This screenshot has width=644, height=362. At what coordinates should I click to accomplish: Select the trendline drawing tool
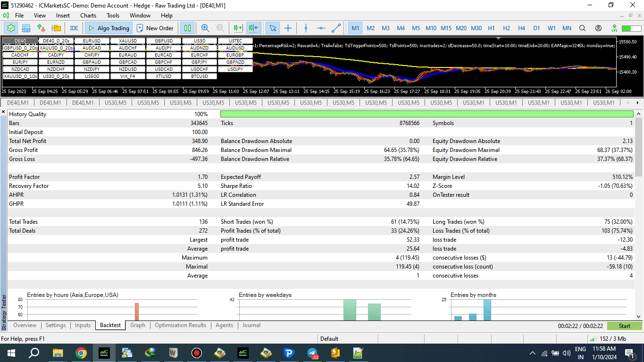click(336, 28)
